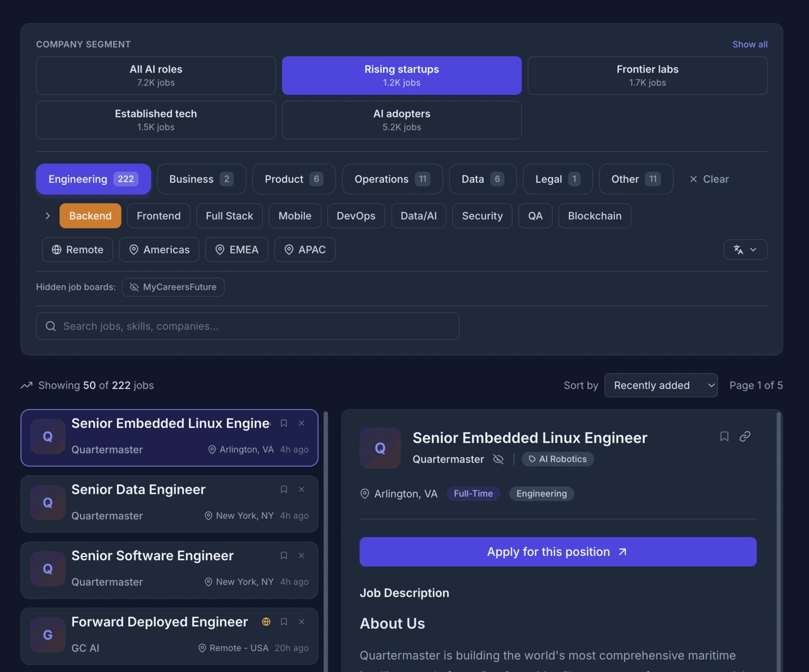Click Page 1 of 5 indicator
809x672 pixels.
pyautogui.click(x=756, y=385)
